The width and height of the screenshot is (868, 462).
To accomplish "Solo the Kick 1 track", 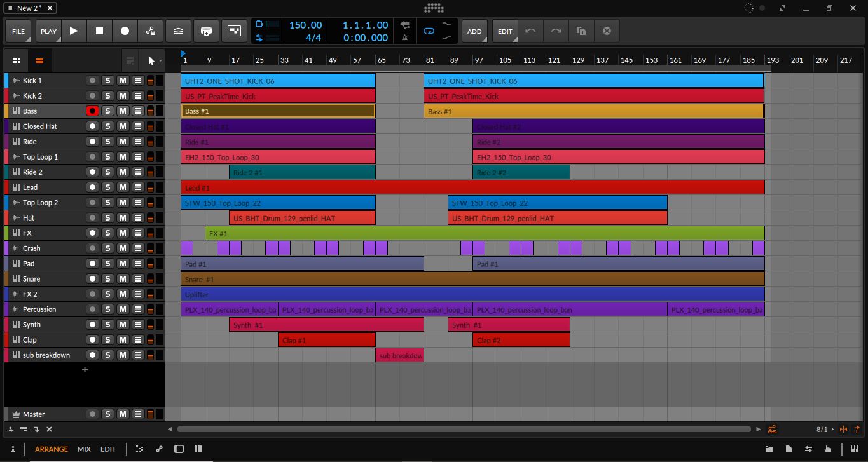I will coord(107,81).
